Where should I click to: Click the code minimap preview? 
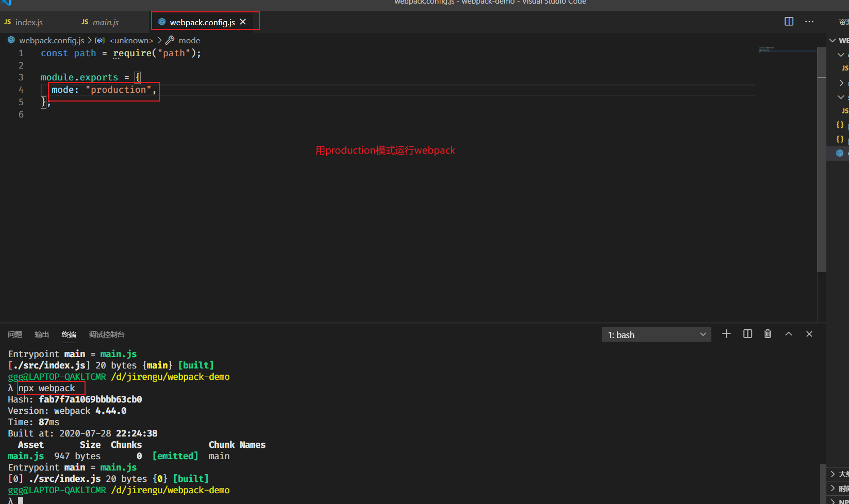787,50
